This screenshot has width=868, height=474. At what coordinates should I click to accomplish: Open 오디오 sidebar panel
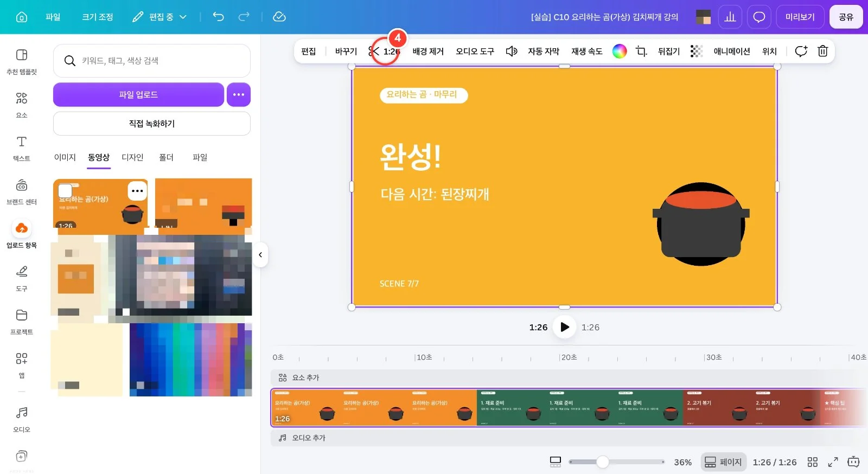point(22,419)
